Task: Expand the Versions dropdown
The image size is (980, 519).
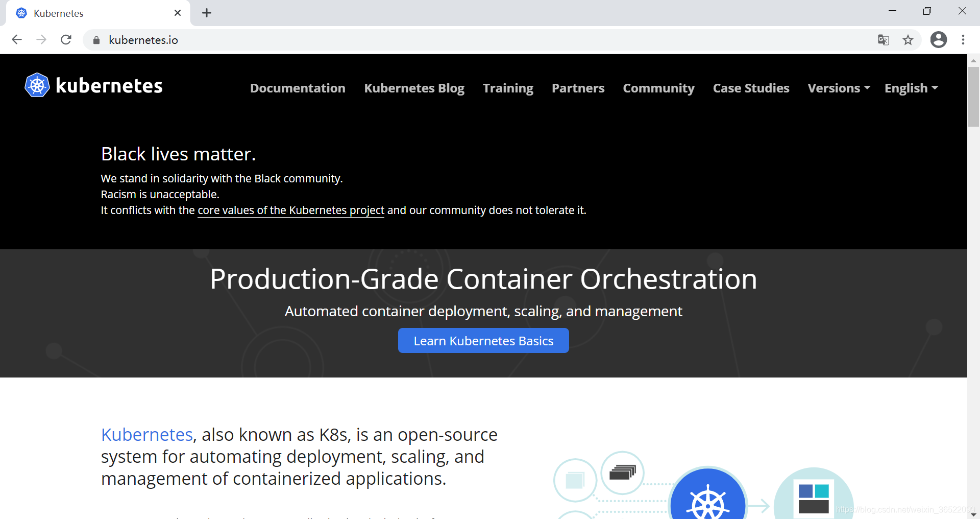Action: [x=839, y=88]
